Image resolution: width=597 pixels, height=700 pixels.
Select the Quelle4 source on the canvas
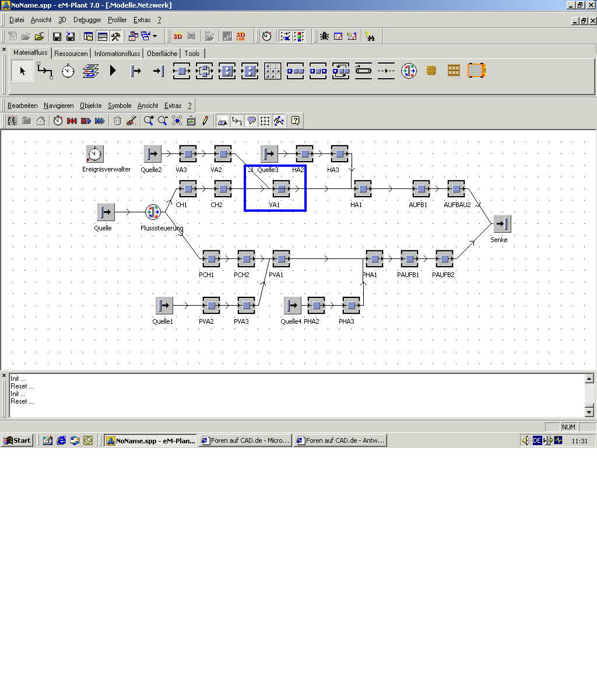pos(292,305)
